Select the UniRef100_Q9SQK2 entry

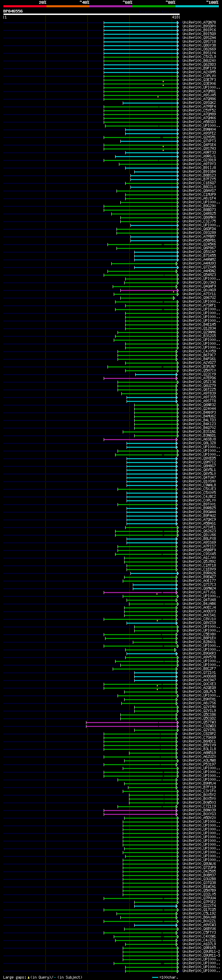[x=199, y=103]
